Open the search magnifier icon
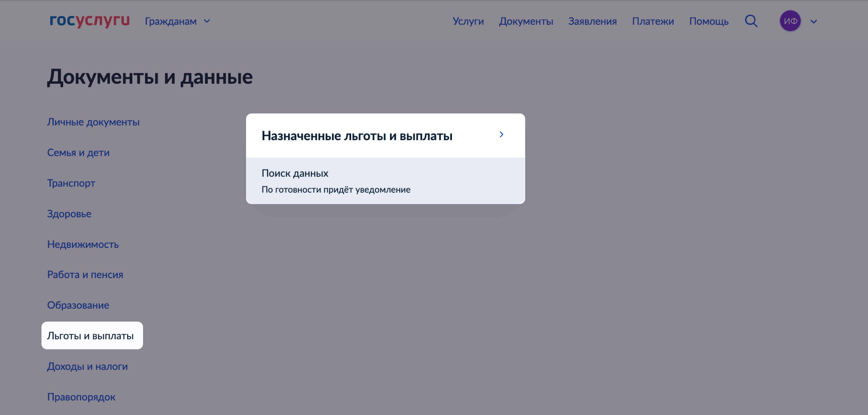 click(x=751, y=21)
